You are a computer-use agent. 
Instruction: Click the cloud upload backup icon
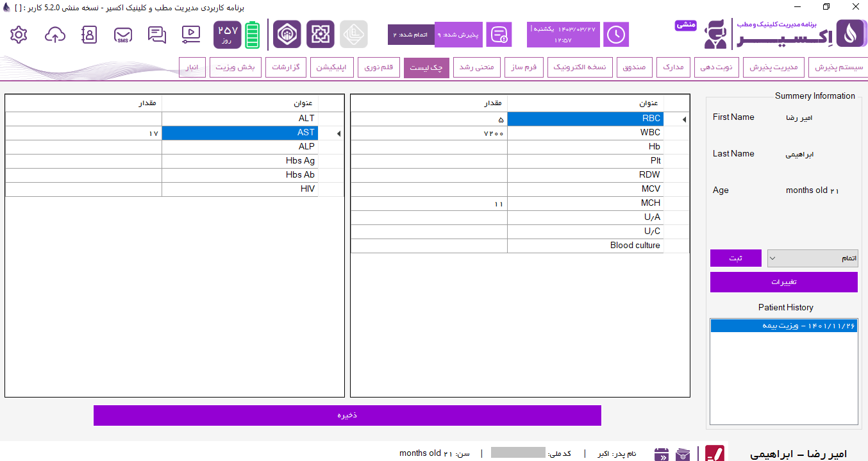(x=55, y=35)
